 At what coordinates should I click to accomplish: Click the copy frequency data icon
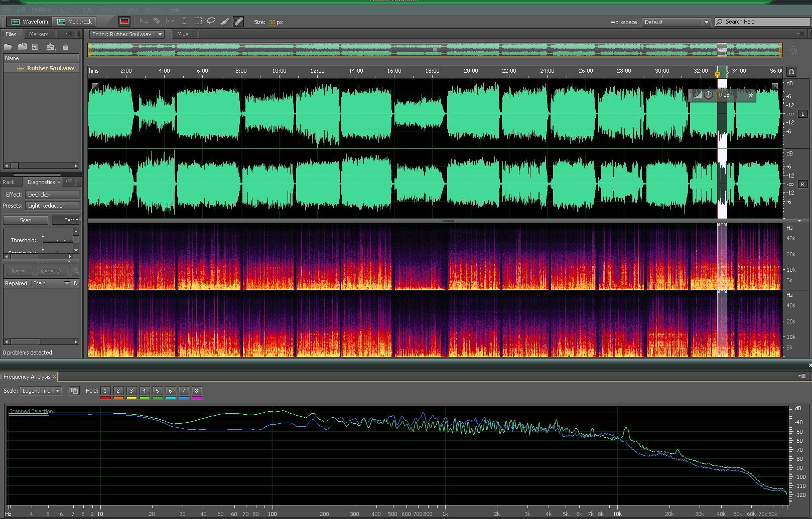74,391
